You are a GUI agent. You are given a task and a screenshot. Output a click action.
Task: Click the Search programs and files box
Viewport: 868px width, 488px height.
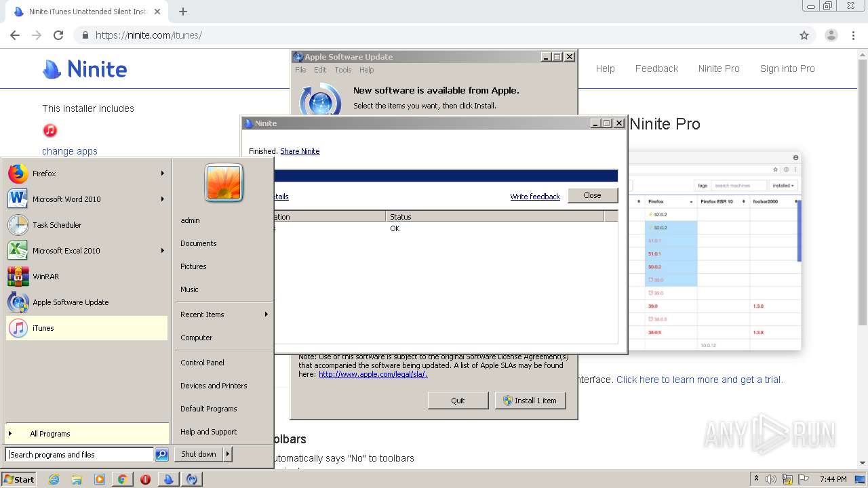pos(79,455)
